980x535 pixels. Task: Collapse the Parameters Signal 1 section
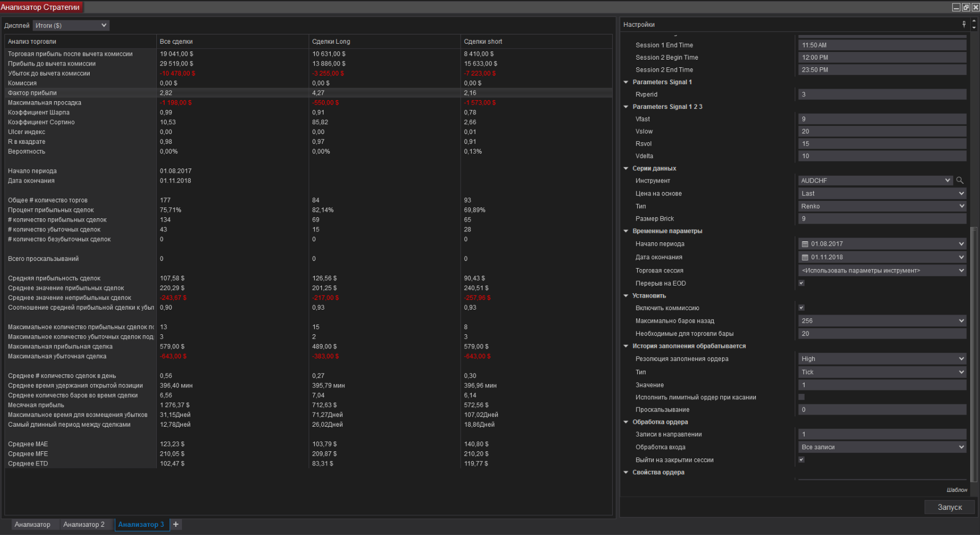(x=626, y=82)
